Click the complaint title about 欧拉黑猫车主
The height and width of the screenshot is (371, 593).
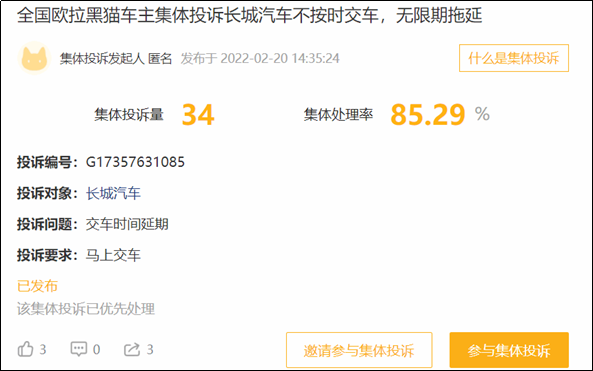[250, 16]
